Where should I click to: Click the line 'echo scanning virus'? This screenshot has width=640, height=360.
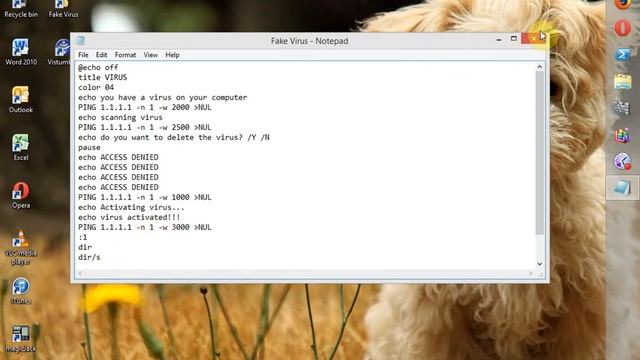[x=120, y=117]
